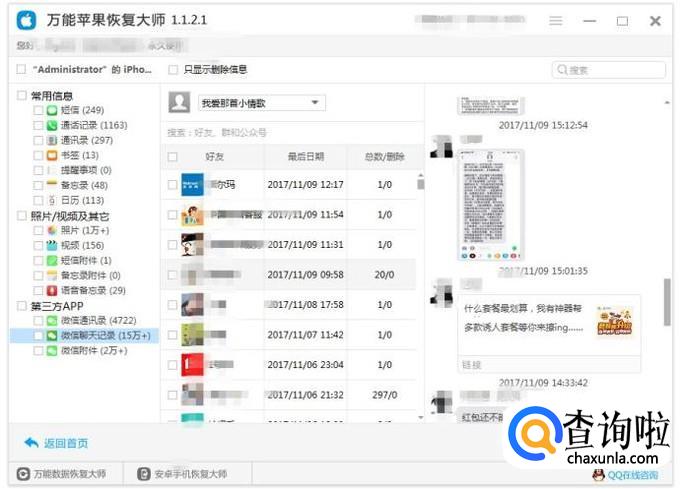This screenshot has width=682, height=489.
Task: Open the hamburger menu in title bar
Action: 555,21
